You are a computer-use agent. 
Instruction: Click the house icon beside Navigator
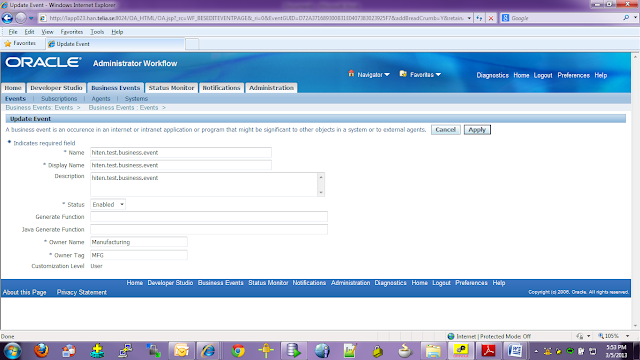351,73
